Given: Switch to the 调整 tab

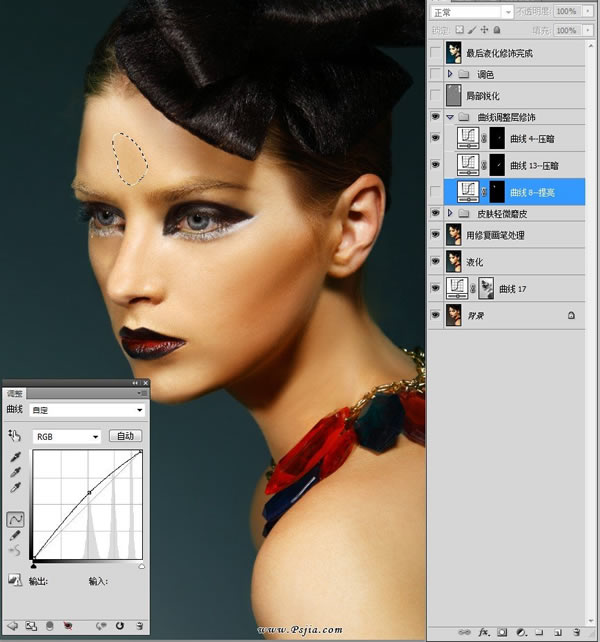Looking at the screenshot, I should point(14,393).
